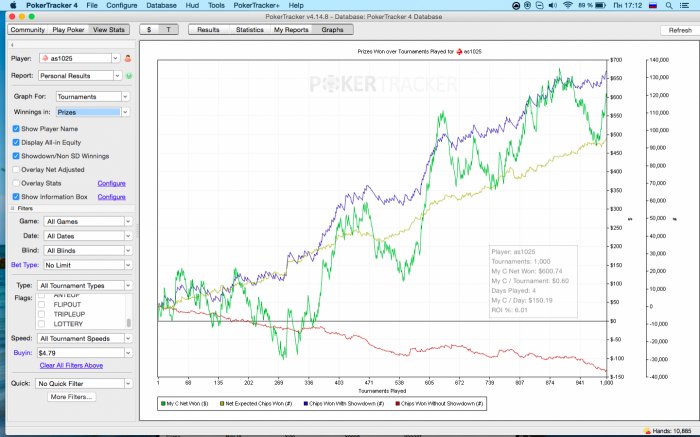Viewport: 700px width, 437px height.
Task: Toggle Show Information Box checkbox
Action: click(x=16, y=196)
